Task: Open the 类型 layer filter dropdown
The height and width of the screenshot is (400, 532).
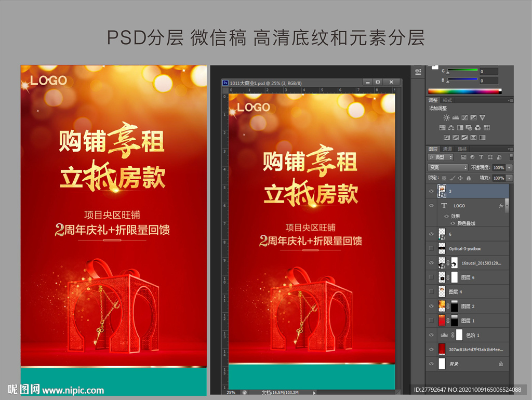Action: point(441,157)
